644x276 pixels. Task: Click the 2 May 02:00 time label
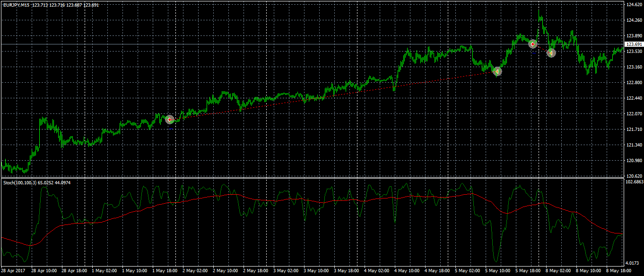point(195,271)
